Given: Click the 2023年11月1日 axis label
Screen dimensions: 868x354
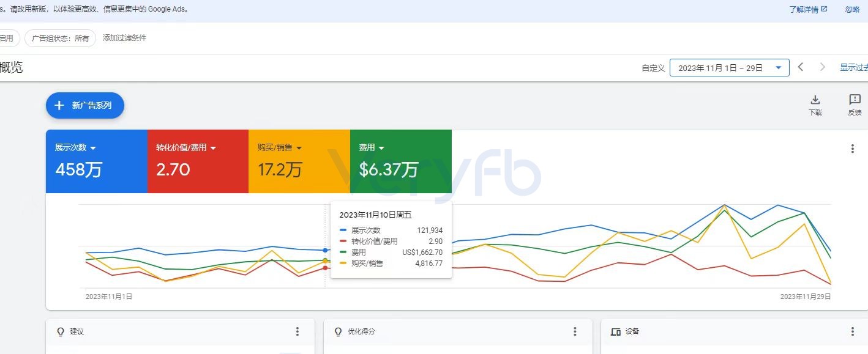Looking at the screenshot, I should [109, 297].
